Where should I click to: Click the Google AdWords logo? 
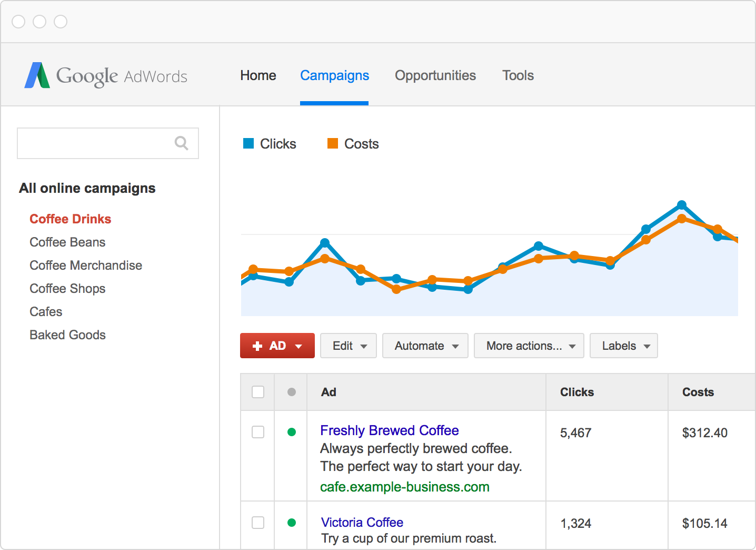click(106, 76)
